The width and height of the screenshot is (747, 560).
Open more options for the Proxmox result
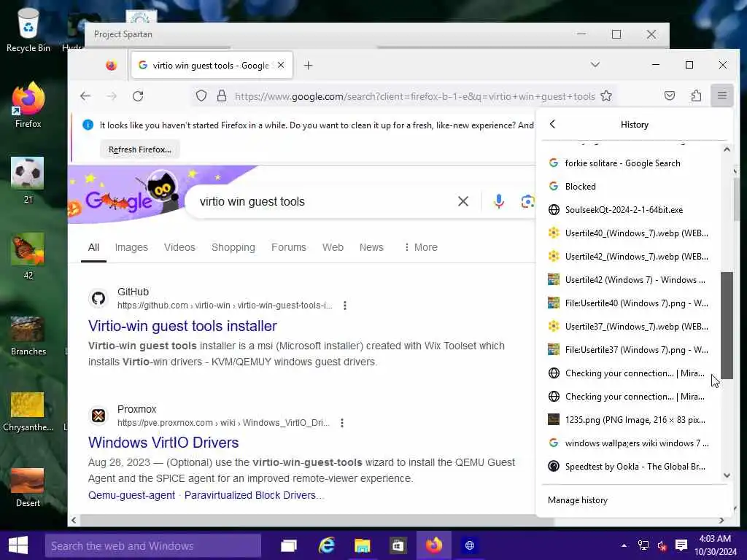(342, 423)
